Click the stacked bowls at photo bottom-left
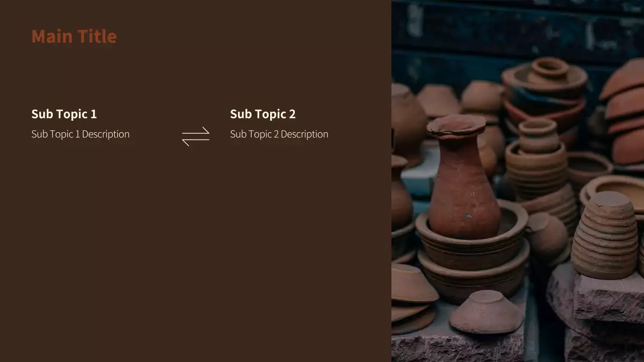This screenshot has width=644, height=362. 413,299
